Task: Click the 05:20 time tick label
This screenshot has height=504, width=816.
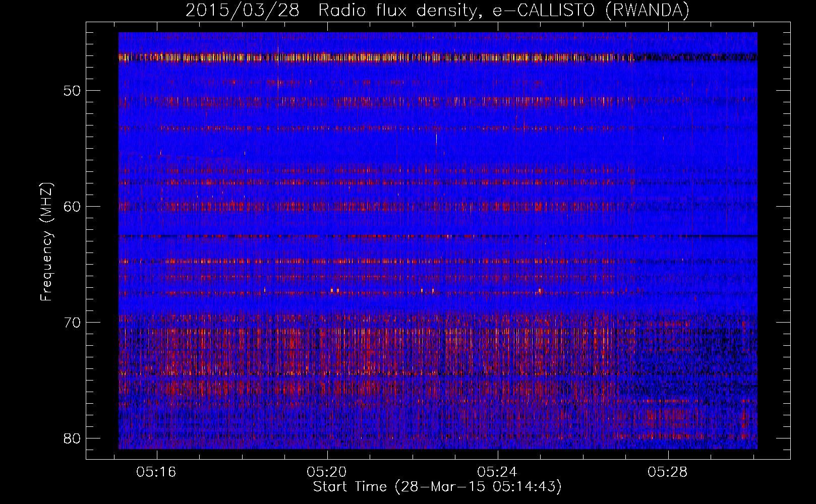Action: tap(327, 472)
